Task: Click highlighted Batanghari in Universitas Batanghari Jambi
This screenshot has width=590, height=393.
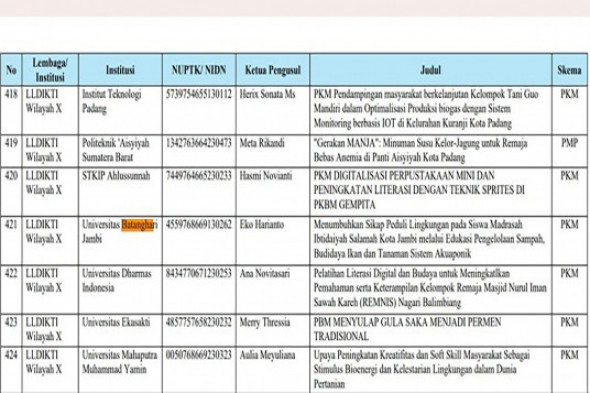Action: pyautogui.click(x=138, y=225)
